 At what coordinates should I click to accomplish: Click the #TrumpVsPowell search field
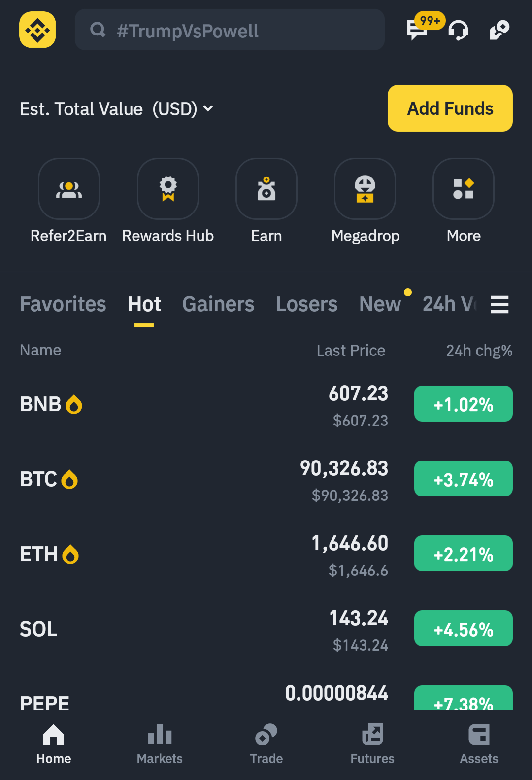pos(230,30)
